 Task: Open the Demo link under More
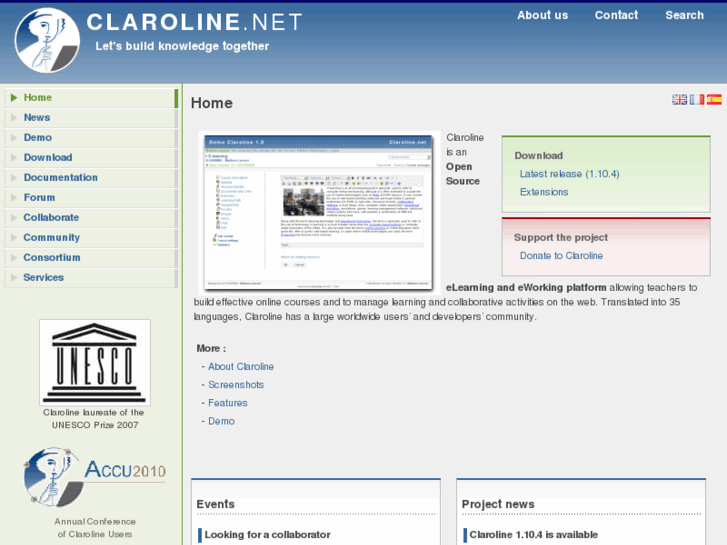(221, 421)
